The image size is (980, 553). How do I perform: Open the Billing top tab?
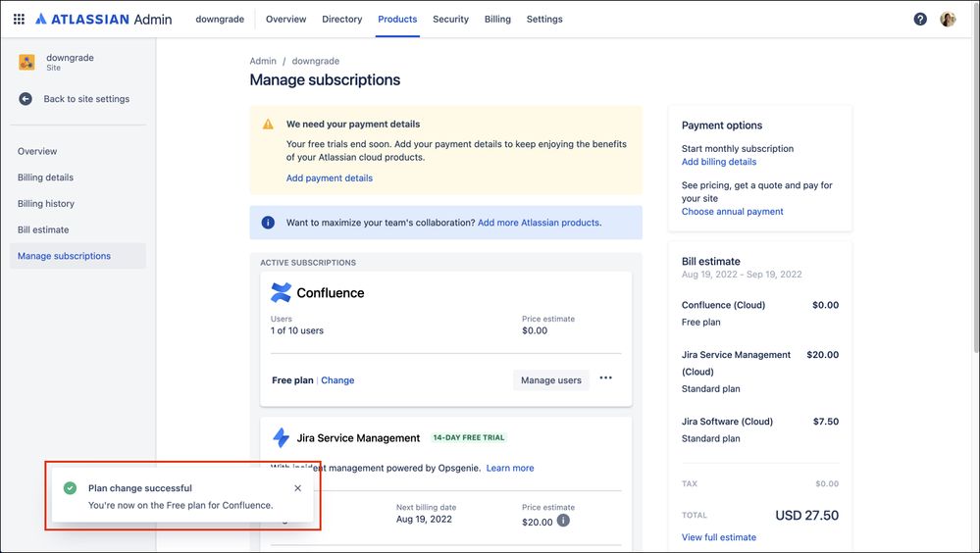[497, 19]
